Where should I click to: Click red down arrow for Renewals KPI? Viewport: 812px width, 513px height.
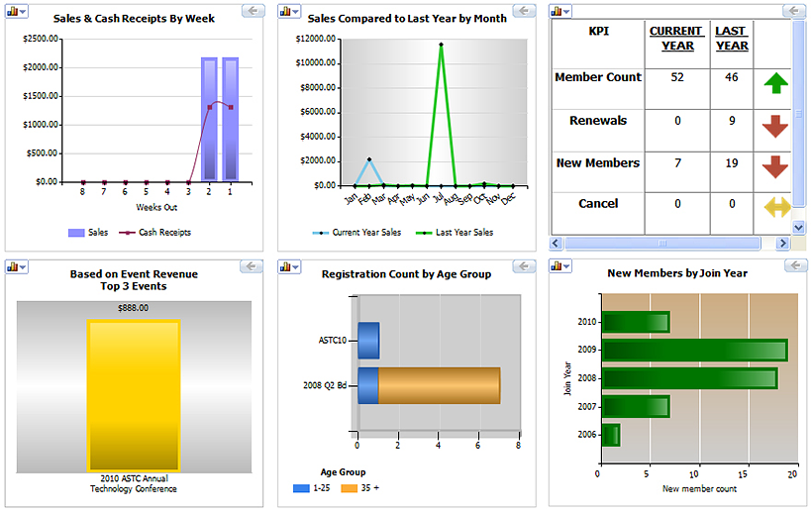pos(774,126)
